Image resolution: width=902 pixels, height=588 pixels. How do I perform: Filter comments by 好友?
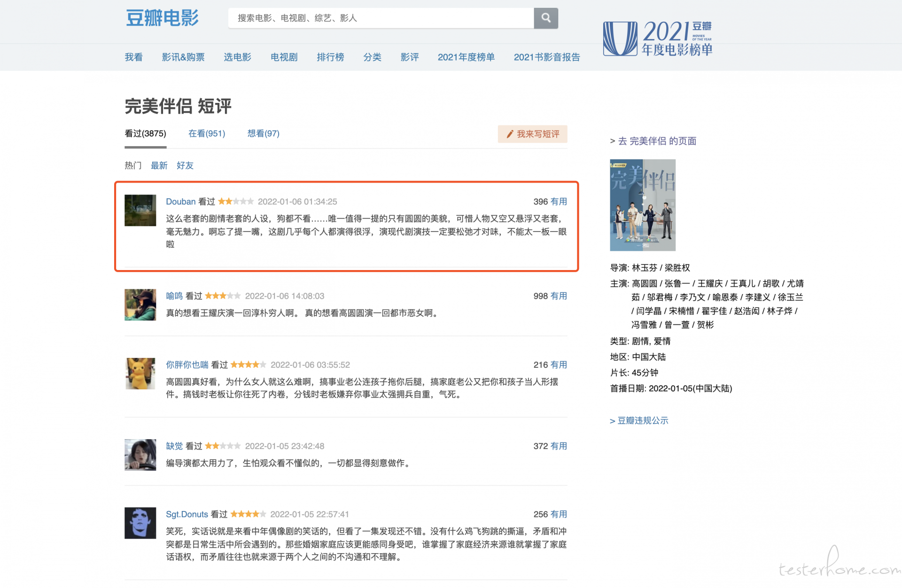185,165
